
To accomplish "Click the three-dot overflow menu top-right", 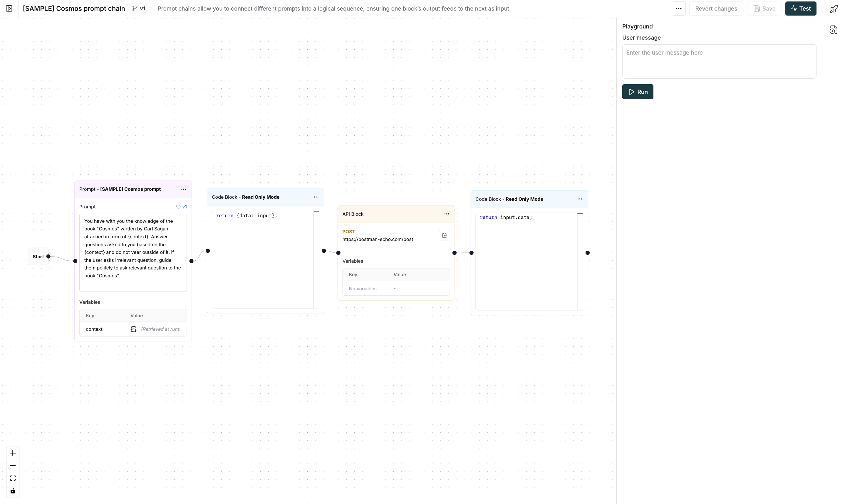I will point(679,9).
